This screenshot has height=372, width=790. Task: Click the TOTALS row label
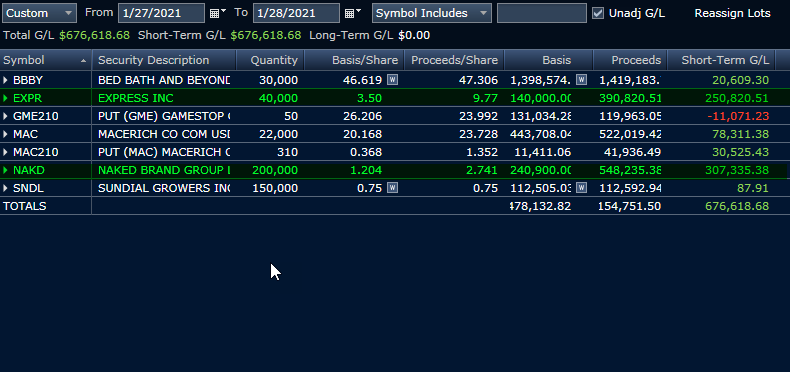point(25,206)
